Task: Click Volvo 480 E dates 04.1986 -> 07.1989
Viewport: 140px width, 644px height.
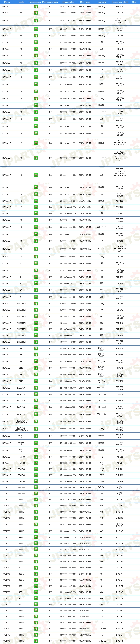Action: pos(68,610)
